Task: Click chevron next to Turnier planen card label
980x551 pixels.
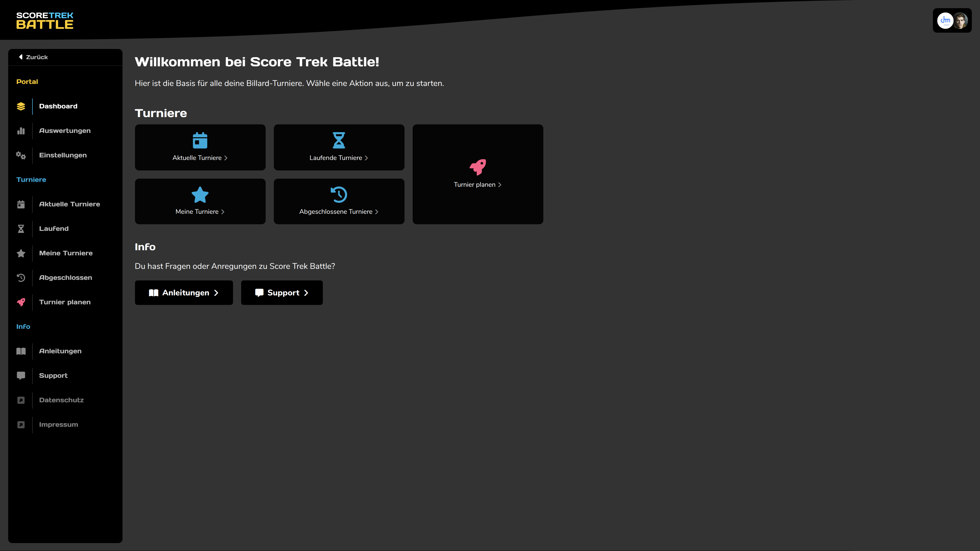Action: pyautogui.click(x=499, y=185)
